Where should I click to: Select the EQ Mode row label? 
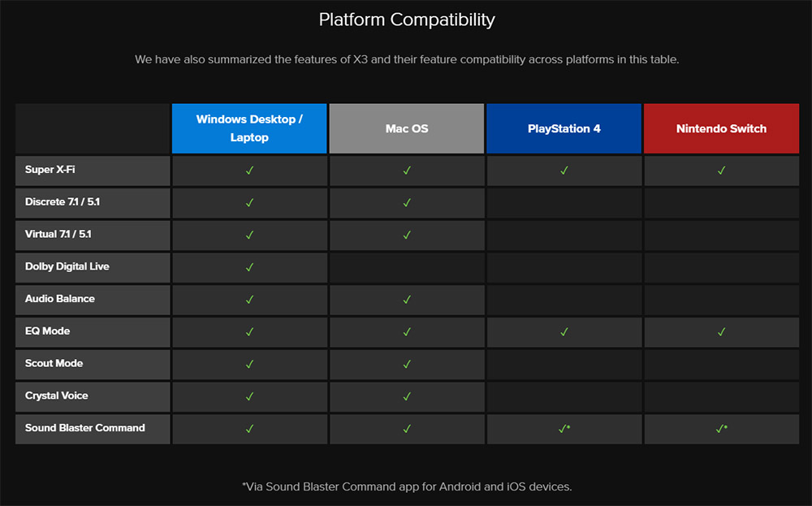coord(93,332)
